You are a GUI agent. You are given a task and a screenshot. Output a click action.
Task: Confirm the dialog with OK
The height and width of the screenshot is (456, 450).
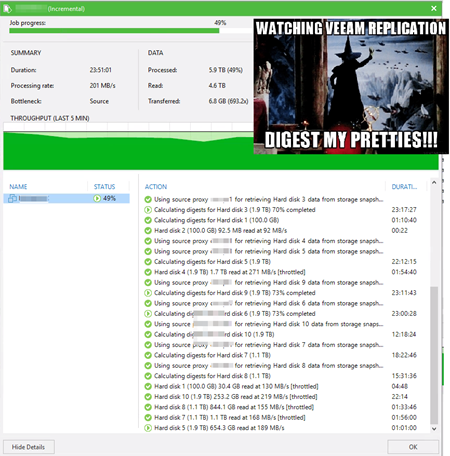click(x=413, y=447)
